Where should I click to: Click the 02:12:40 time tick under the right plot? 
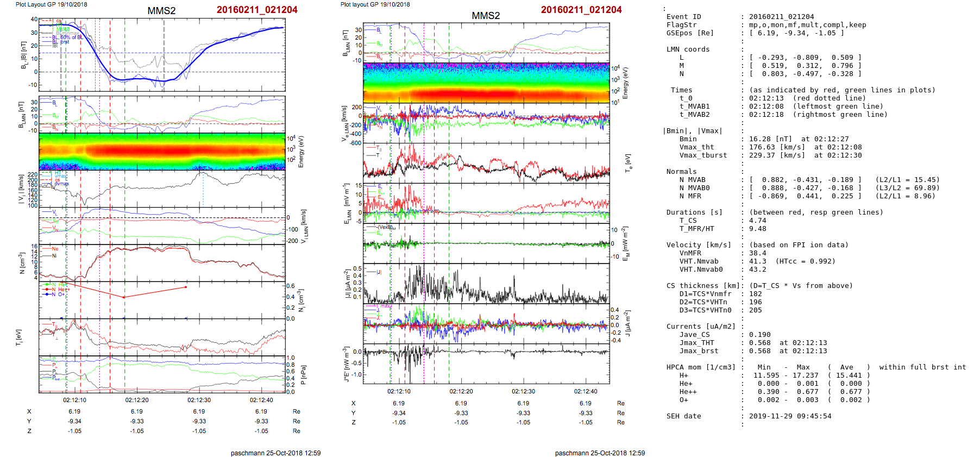(x=586, y=391)
